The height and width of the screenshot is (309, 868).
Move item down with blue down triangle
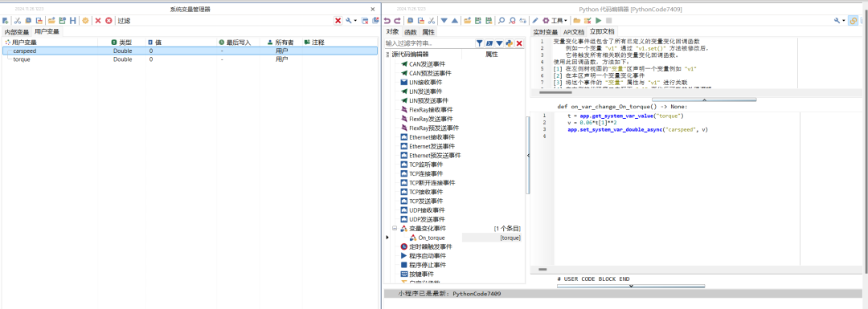pyautogui.click(x=444, y=20)
